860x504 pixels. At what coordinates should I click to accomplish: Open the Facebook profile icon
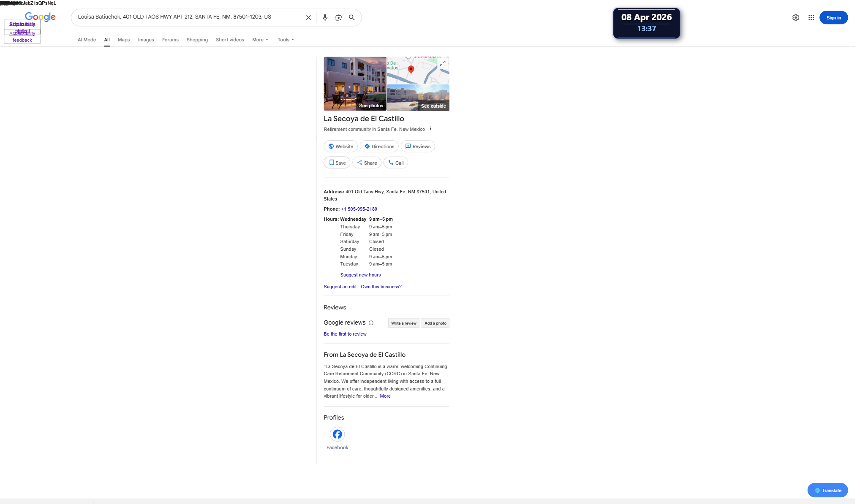point(337,434)
